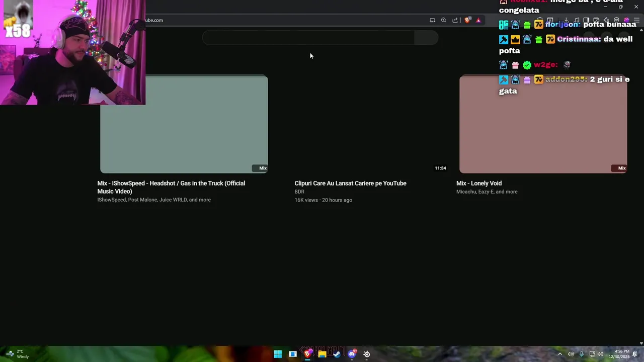Click 'IShowSpeed, Post Malone, Juice WRLD, and more'
644x362 pixels.
coord(154,200)
